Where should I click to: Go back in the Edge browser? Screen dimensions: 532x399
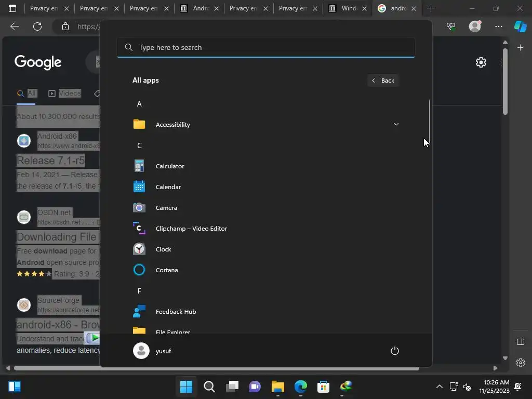14,26
